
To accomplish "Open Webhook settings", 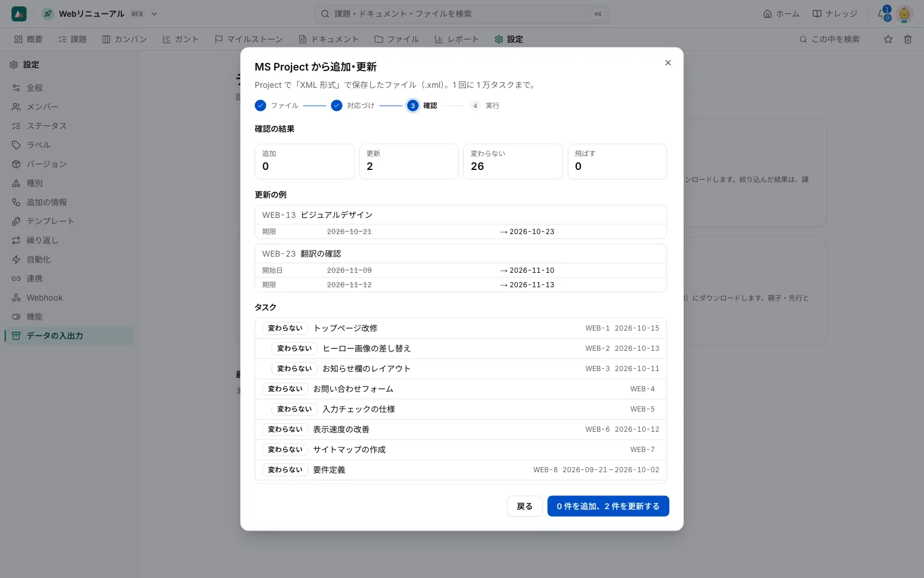I will click(69, 298).
